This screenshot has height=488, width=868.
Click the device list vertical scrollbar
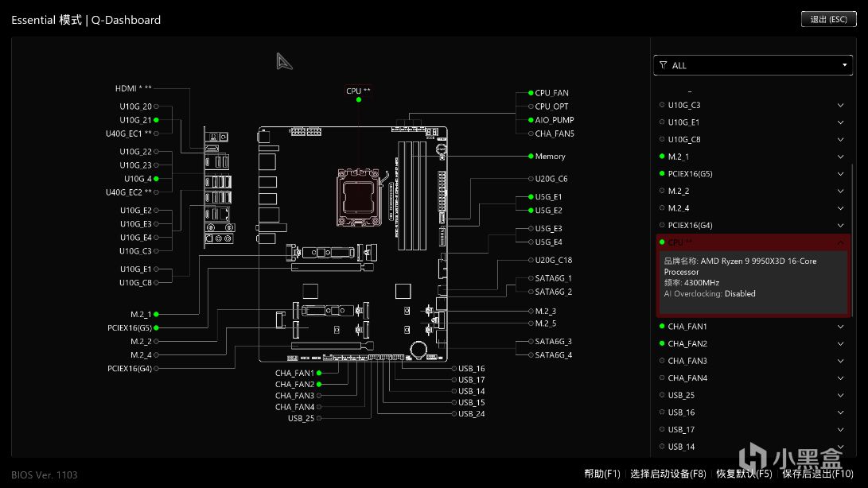point(852,239)
